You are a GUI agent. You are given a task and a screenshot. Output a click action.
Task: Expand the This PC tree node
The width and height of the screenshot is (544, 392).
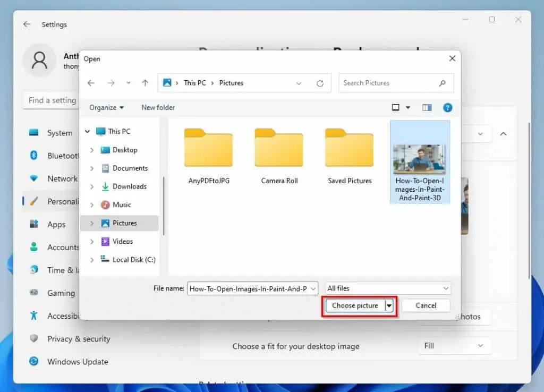(x=87, y=131)
